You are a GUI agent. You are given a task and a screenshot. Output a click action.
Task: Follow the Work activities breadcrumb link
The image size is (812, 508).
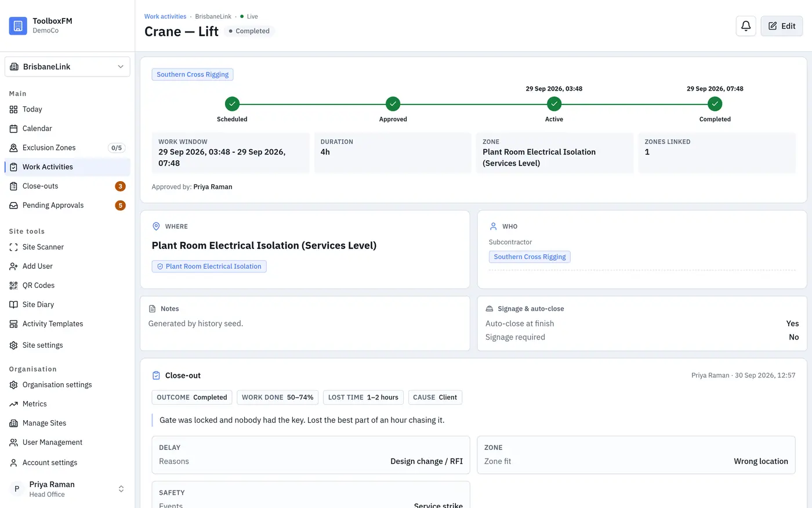165,16
